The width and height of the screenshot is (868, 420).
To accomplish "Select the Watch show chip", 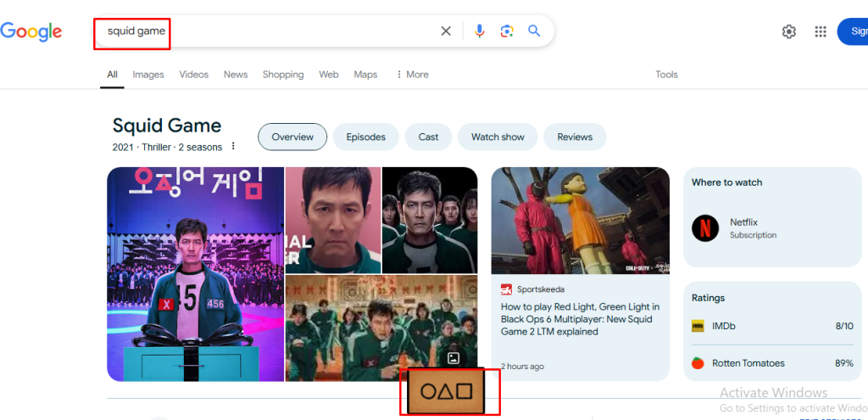I will tap(498, 137).
